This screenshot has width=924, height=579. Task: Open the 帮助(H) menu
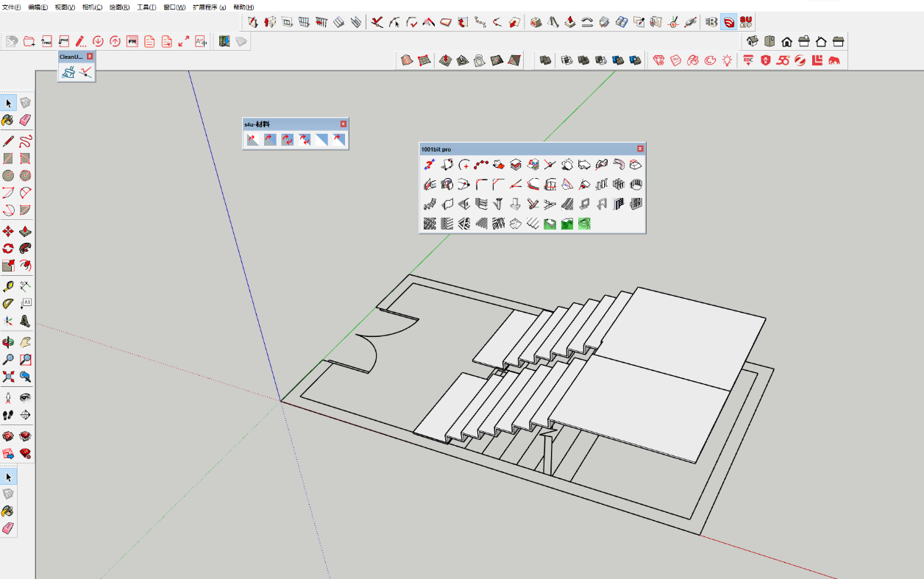[244, 7]
